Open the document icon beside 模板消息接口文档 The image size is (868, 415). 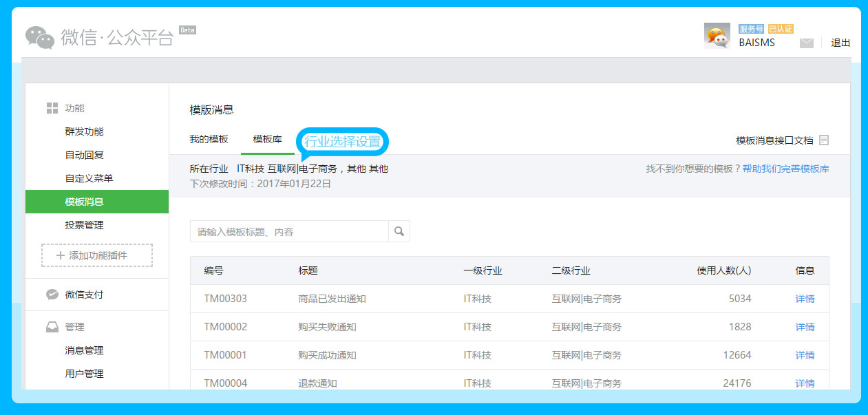[824, 140]
